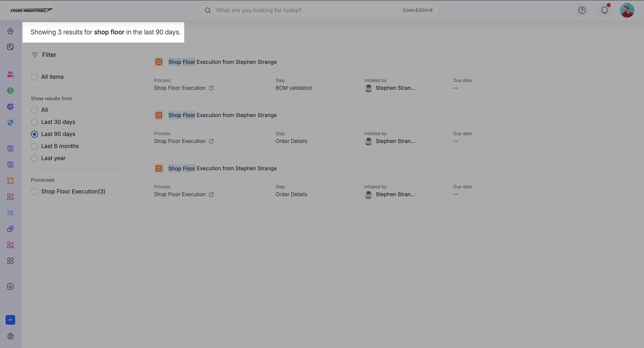Open the home icon in sidebar
This screenshot has height=348, width=644.
coord(10,31)
